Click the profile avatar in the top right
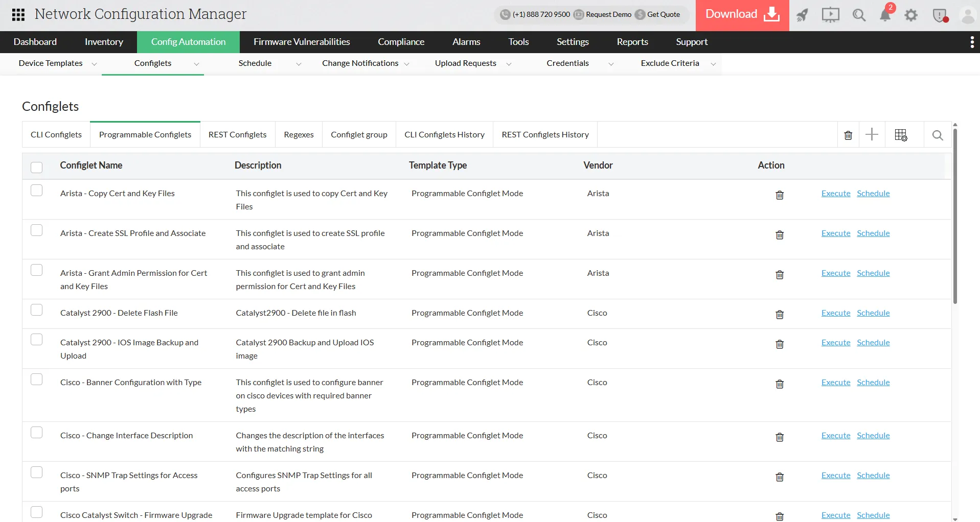The width and height of the screenshot is (980, 522). [x=967, y=15]
